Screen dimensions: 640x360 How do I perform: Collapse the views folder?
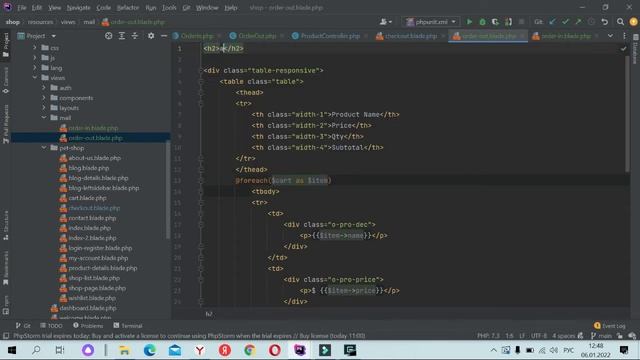click(35, 78)
